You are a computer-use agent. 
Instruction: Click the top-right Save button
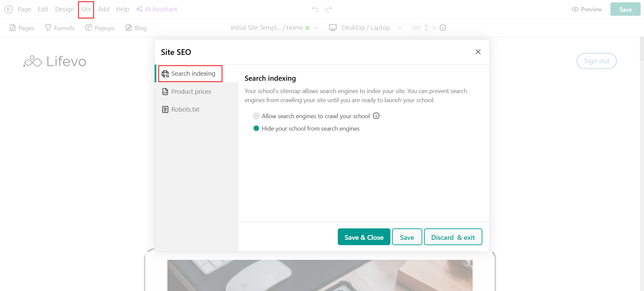click(x=625, y=9)
